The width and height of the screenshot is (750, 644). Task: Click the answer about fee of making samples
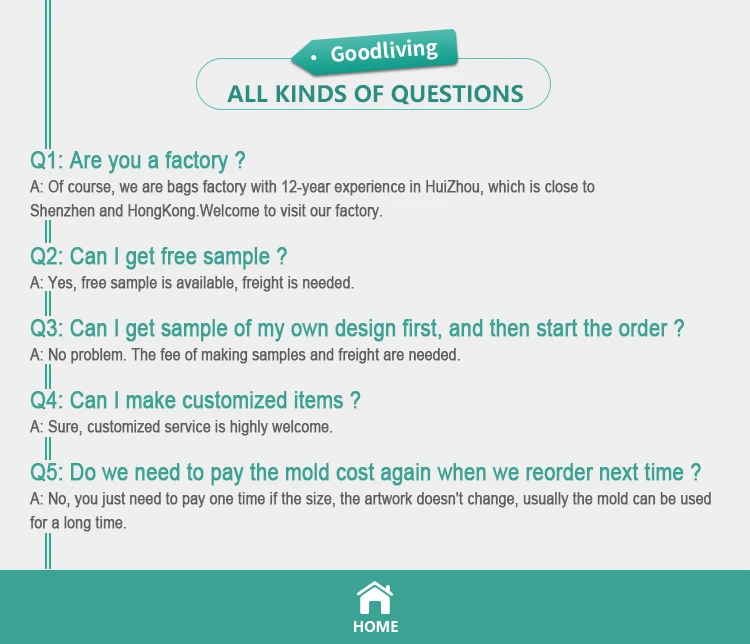pyautogui.click(x=245, y=355)
